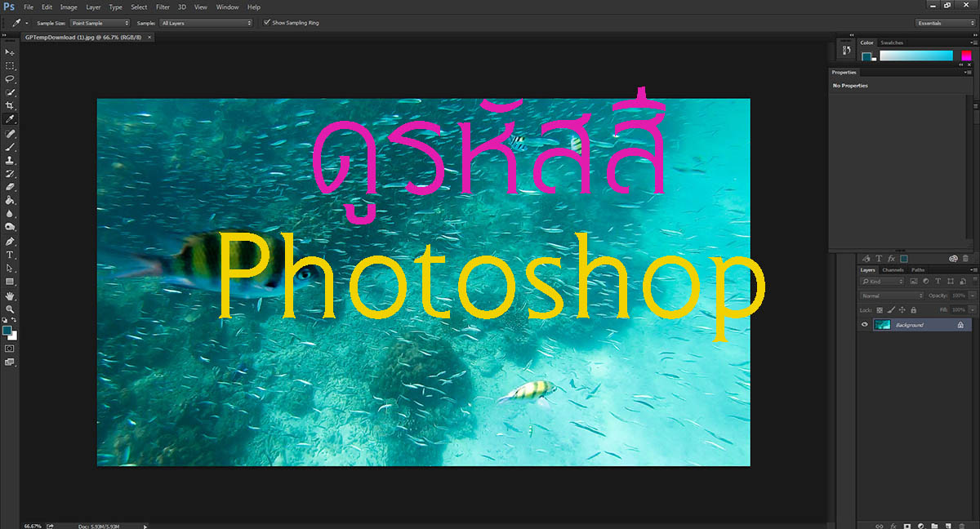This screenshot has height=529, width=980.
Task: Click the new adjustment layer icon
Action: click(920, 526)
